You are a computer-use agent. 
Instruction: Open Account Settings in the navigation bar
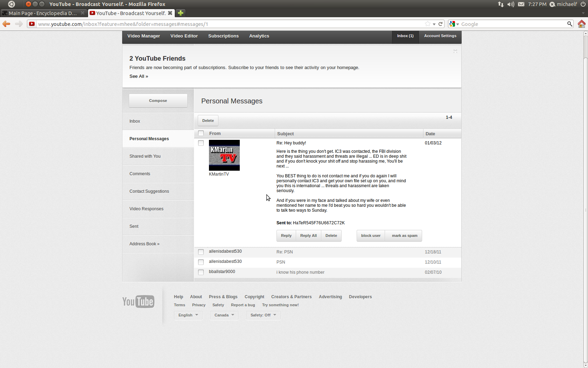pyautogui.click(x=440, y=36)
